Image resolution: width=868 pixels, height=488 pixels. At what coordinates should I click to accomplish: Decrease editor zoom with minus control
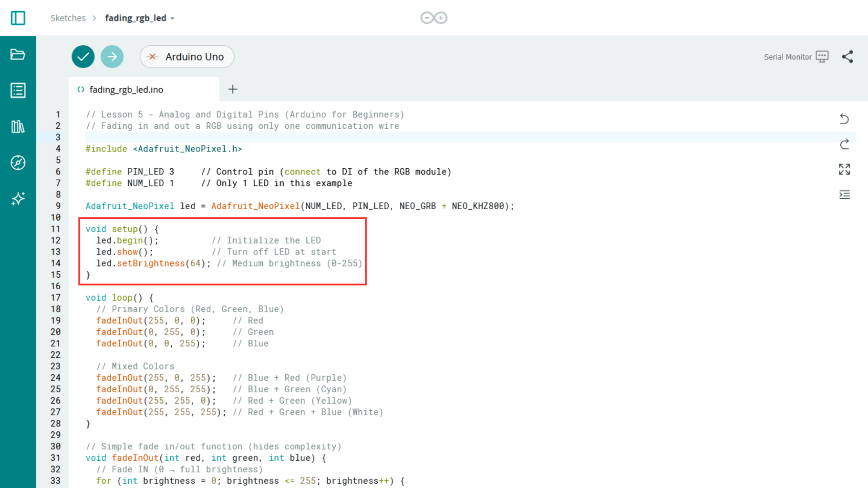pyautogui.click(x=426, y=18)
